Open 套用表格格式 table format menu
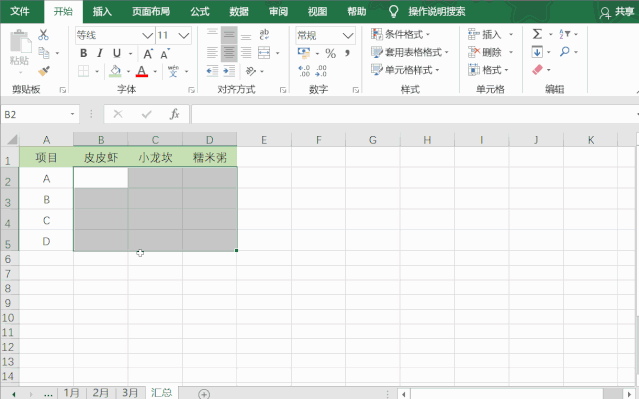The height and width of the screenshot is (399, 639). [x=410, y=52]
